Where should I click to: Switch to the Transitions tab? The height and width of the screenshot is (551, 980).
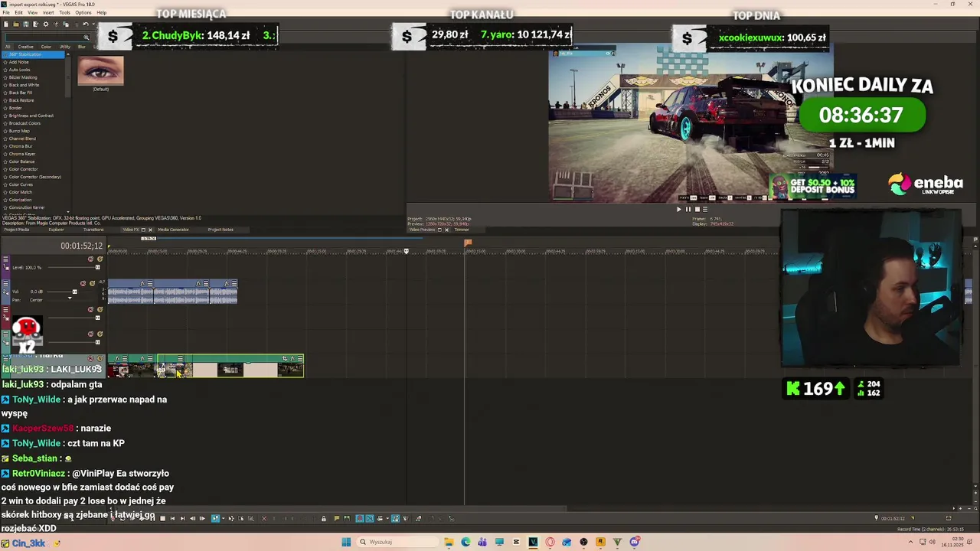click(x=93, y=230)
